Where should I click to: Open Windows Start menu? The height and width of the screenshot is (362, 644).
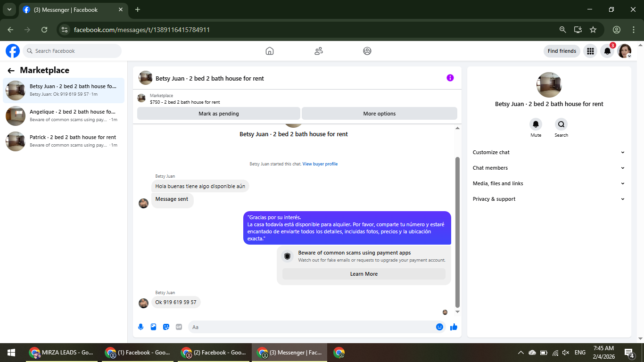pyautogui.click(x=11, y=353)
